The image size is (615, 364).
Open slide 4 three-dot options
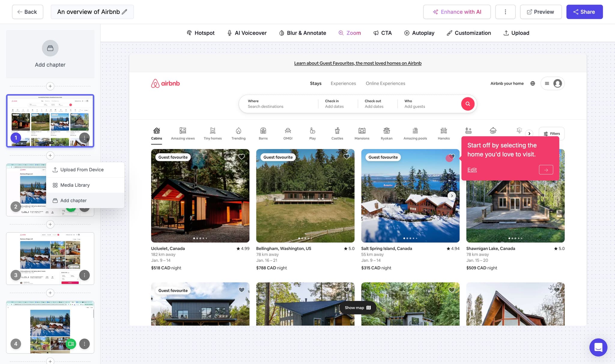84,344
